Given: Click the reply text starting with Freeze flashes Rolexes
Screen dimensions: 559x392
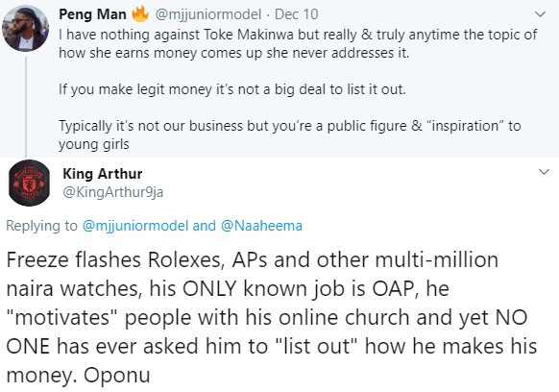Looking at the screenshot, I should 272,317.
